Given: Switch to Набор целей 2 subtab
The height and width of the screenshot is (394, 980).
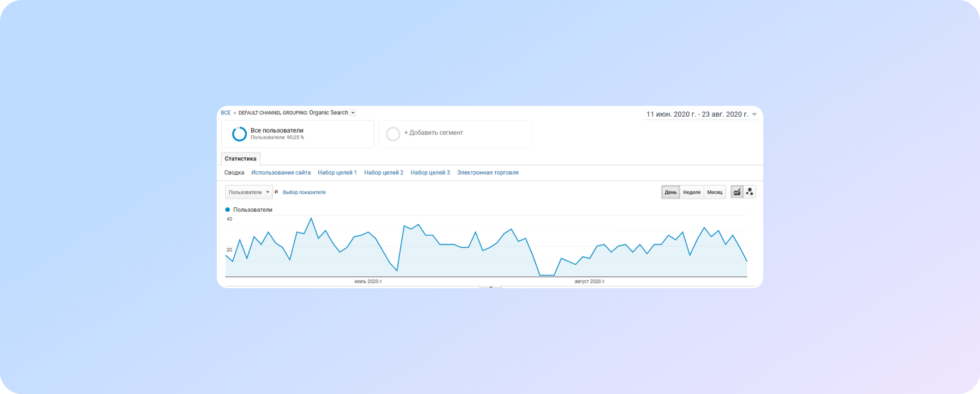Looking at the screenshot, I should tap(384, 172).
